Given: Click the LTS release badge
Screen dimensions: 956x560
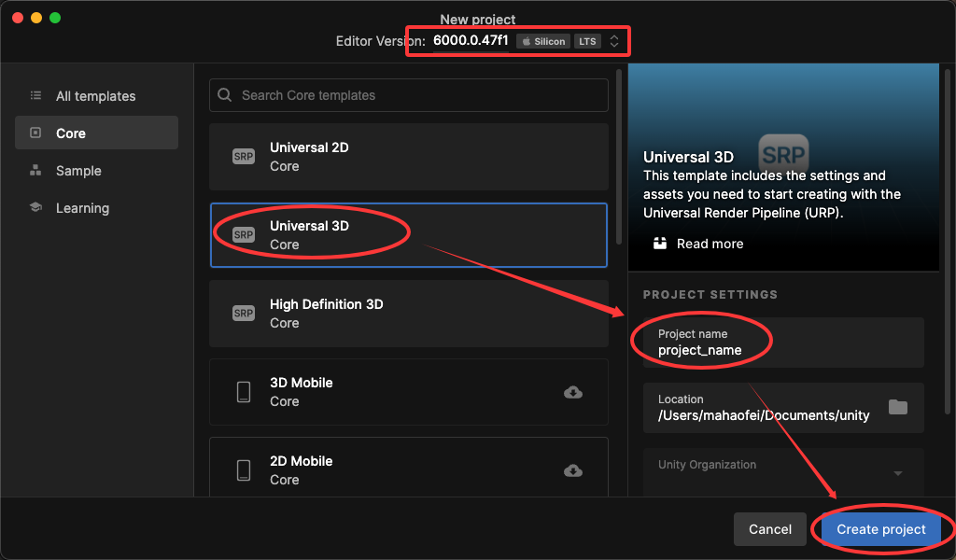Looking at the screenshot, I should [587, 41].
